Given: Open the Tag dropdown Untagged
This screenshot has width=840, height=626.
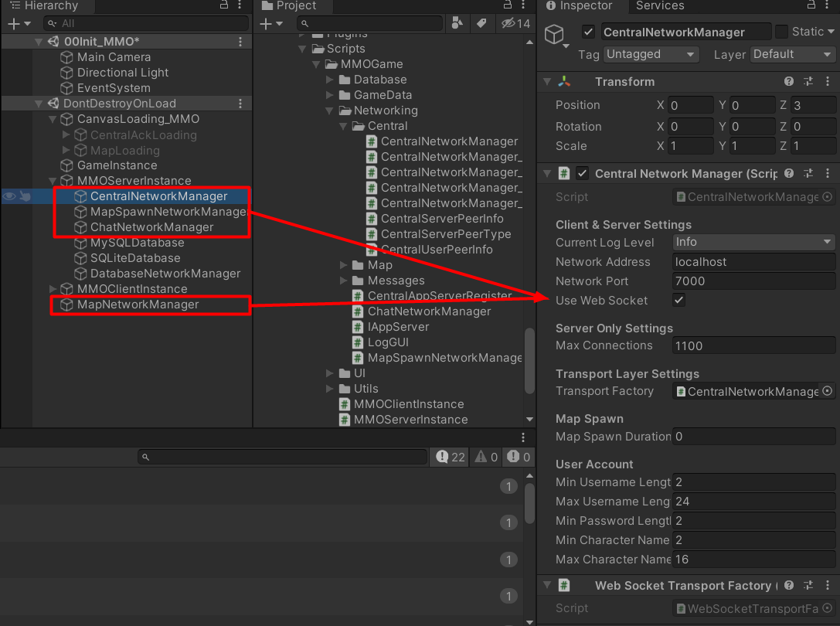Looking at the screenshot, I should 651,54.
